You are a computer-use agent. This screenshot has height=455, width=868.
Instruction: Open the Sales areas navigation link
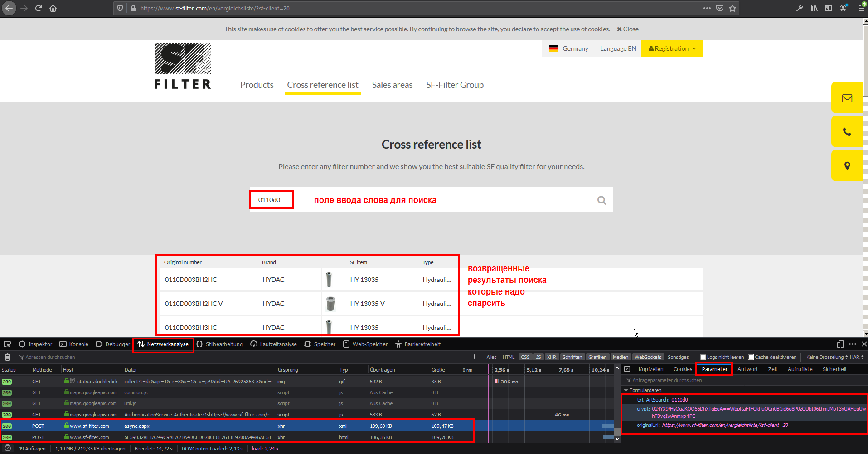click(392, 85)
